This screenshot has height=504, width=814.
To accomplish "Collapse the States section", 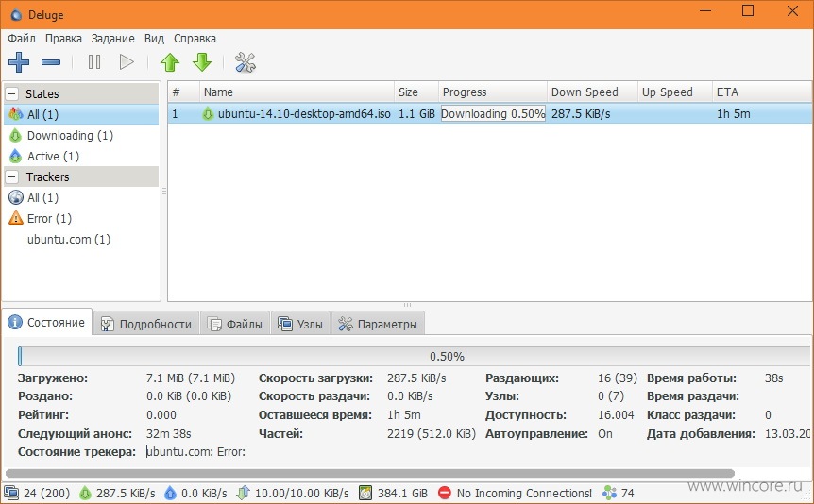I will point(12,94).
